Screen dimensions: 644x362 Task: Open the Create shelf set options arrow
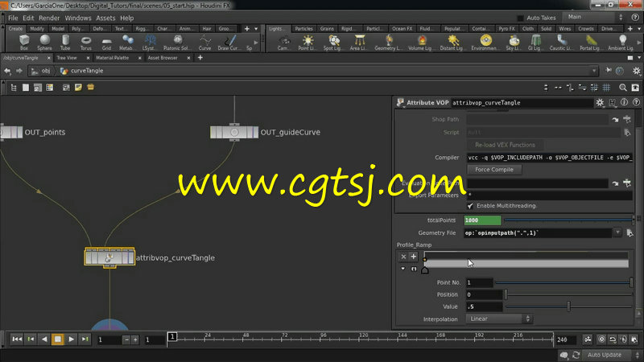pos(256,29)
